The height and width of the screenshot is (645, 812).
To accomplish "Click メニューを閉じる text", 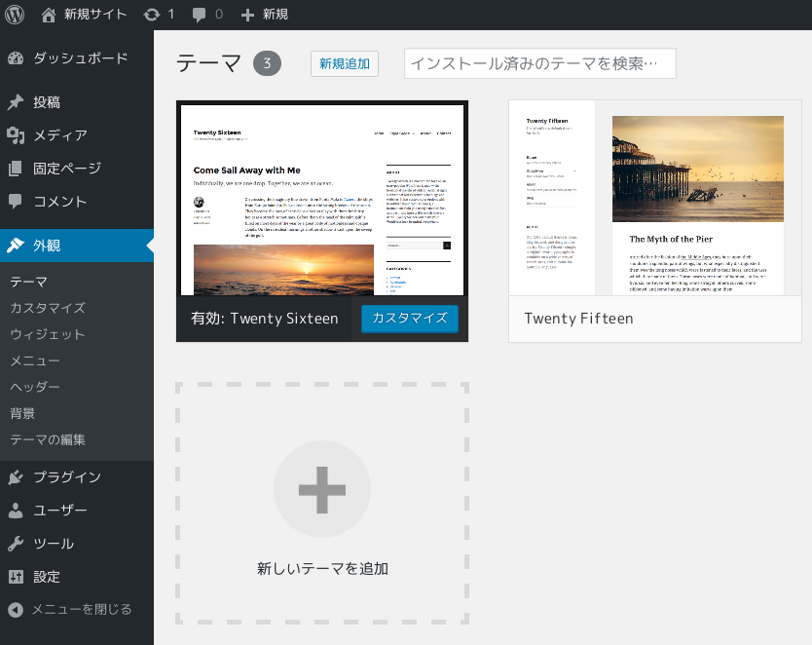I will pyautogui.click(x=82, y=610).
